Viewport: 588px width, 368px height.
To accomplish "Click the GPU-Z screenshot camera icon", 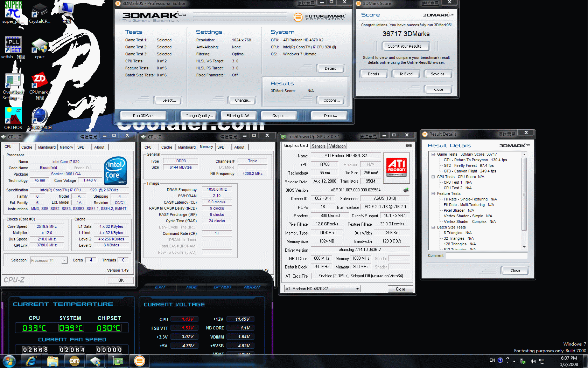I will [408, 145].
